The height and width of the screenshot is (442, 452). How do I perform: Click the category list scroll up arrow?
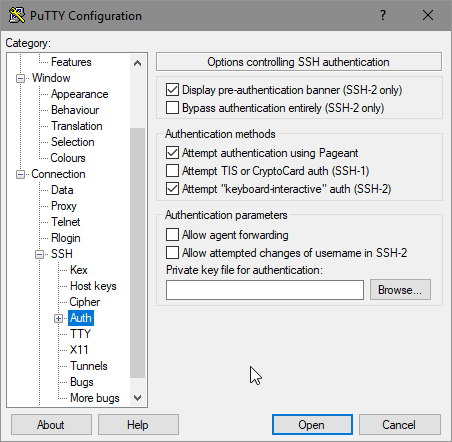tap(137, 63)
